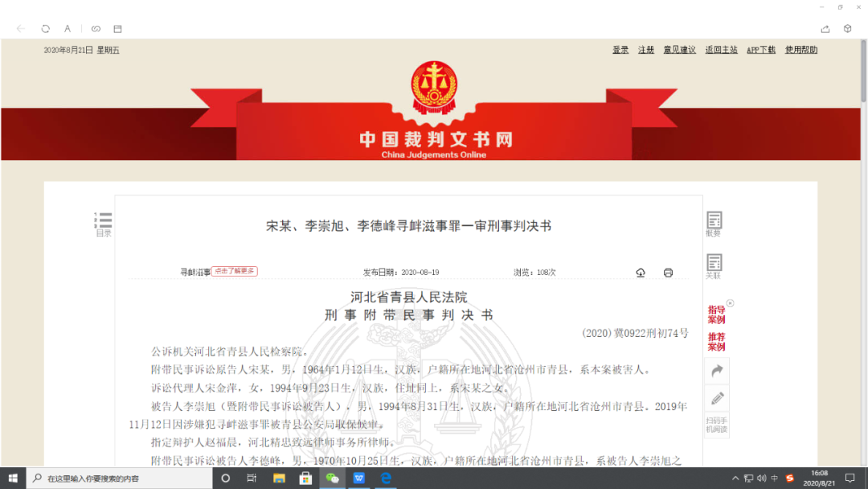The height and width of the screenshot is (489, 868).
Task: Click the font size icon in browser toolbar
Action: click(x=68, y=28)
